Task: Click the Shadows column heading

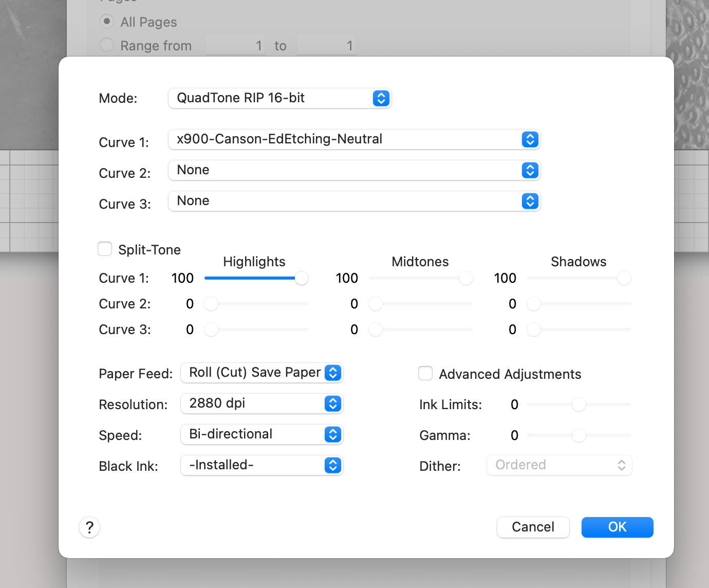Action: tap(579, 262)
